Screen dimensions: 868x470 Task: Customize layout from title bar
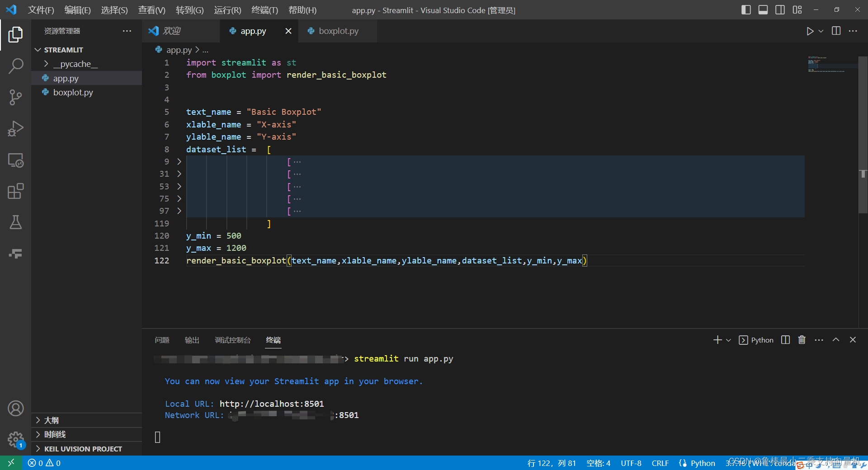(x=797, y=9)
